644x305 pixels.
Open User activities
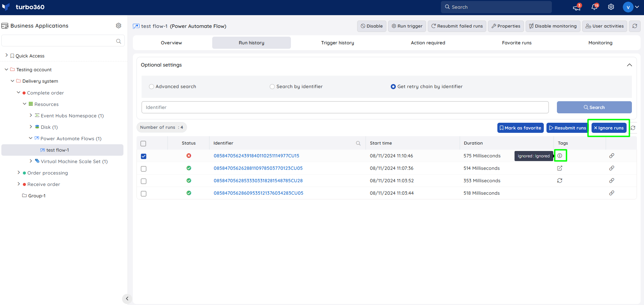(x=605, y=26)
